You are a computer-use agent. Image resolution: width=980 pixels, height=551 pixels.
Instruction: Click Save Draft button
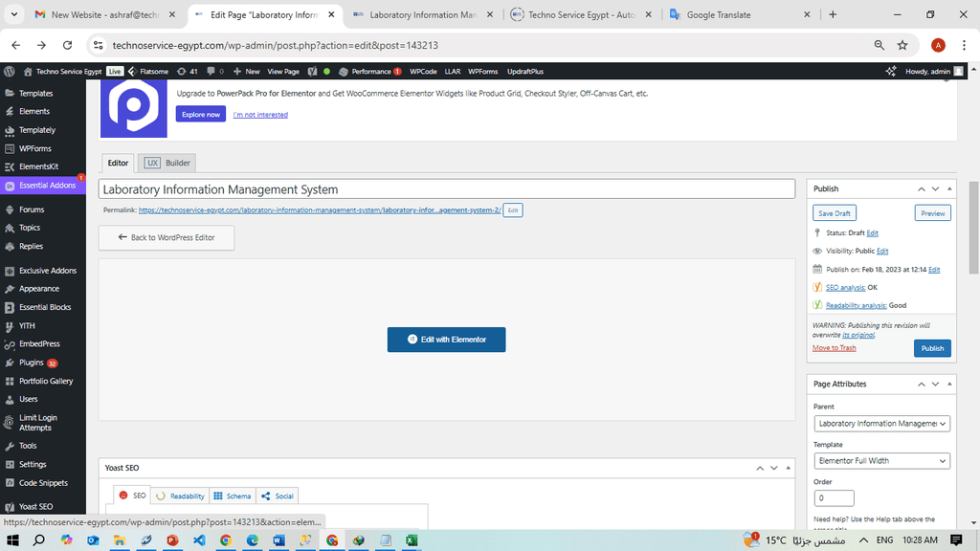point(835,213)
